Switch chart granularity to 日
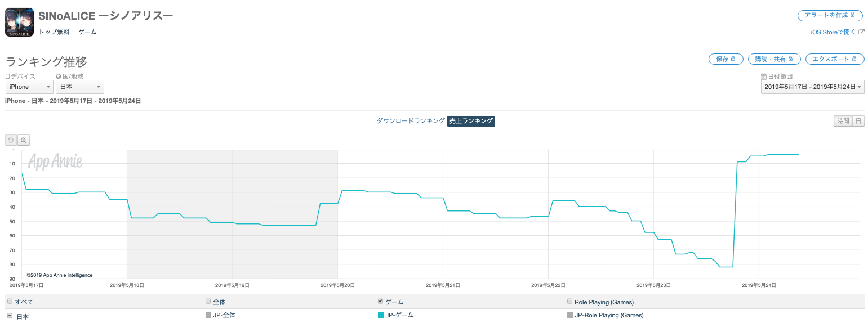Viewport: 868px width, 332px height. click(x=858, y=121)
